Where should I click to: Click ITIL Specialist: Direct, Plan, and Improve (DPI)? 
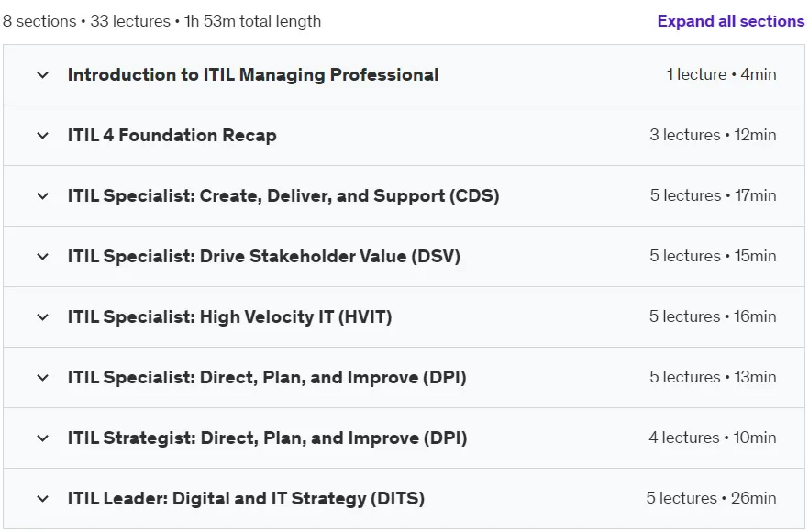(x=267, y=378)
